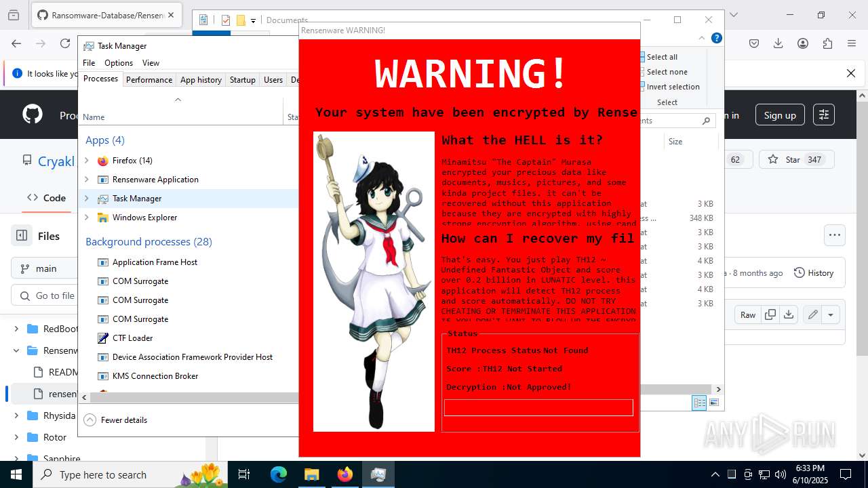Dismiss the Firefox notification bar

851,73
